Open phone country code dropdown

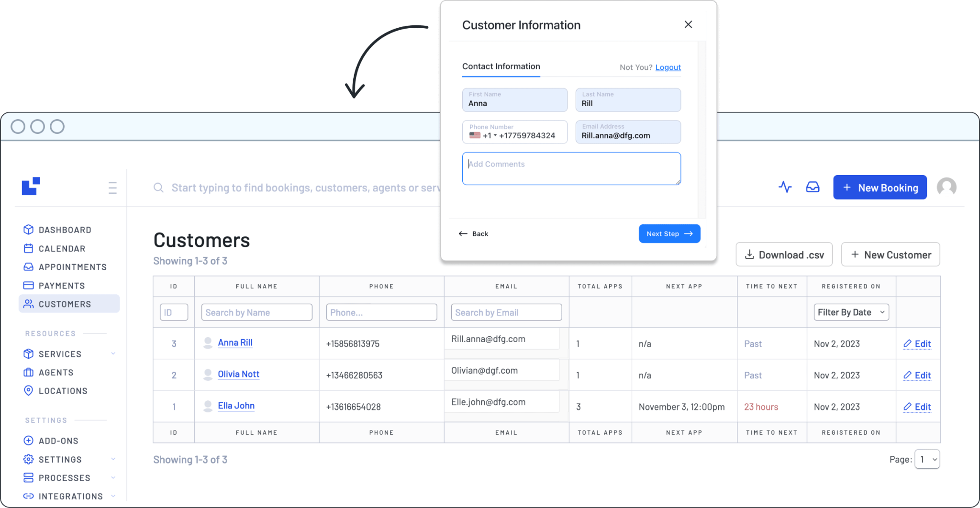(483, 136)
